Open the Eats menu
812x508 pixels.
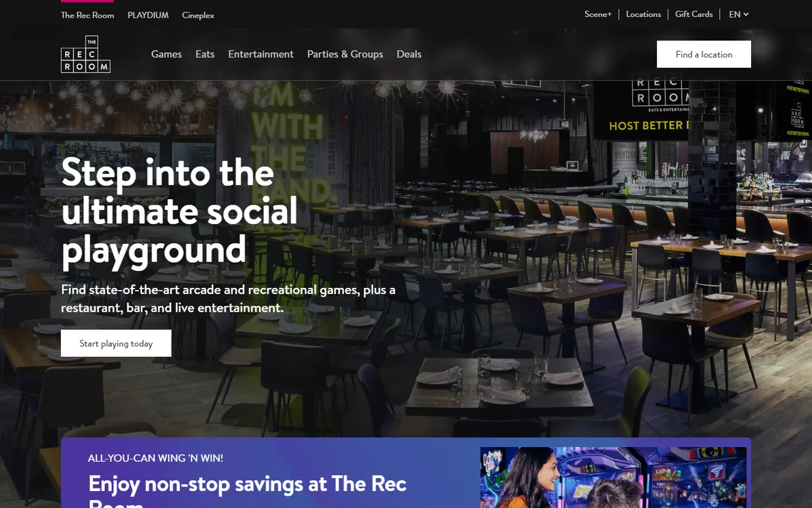pyautogui.click(x=205, y=54)
